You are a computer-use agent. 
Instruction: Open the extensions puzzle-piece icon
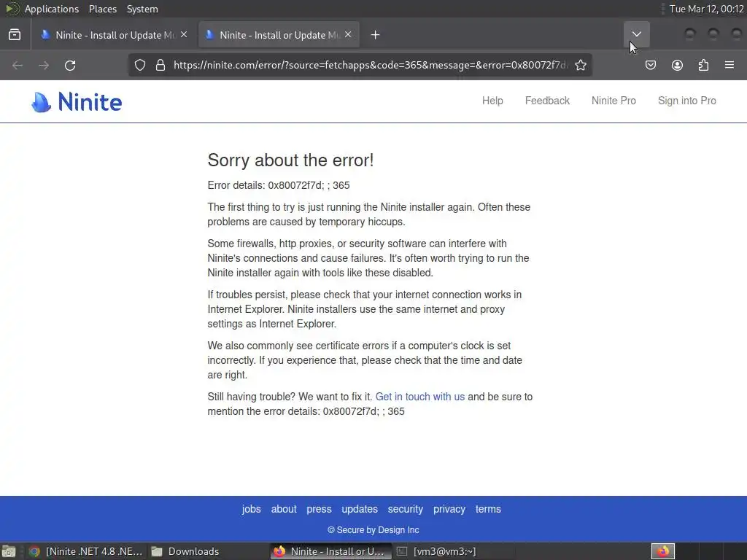coord(703,65)
